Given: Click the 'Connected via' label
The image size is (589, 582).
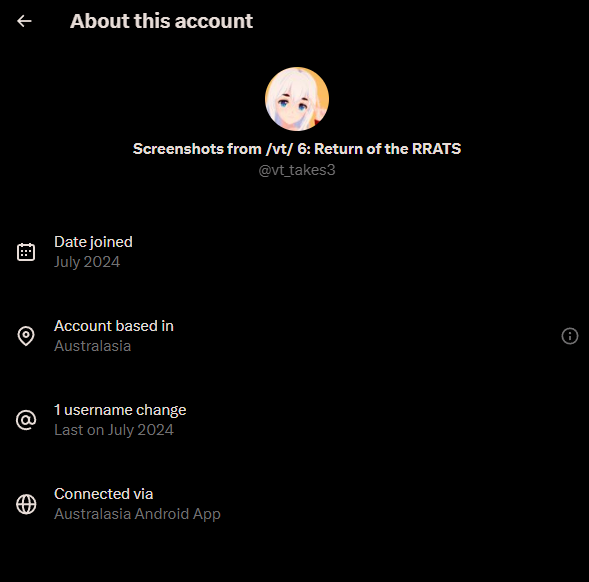Looking at the screenshot, I should pos(104,494).
